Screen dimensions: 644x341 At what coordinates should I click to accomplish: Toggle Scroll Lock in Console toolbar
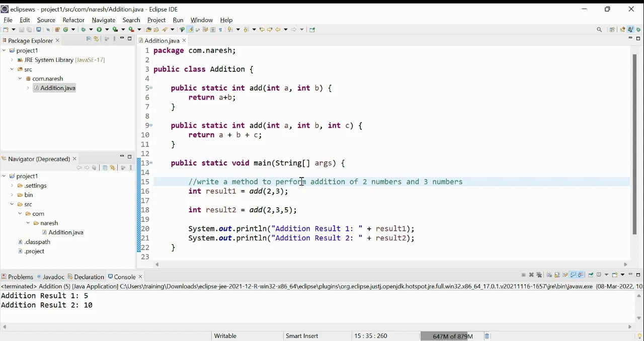point(557,275)
